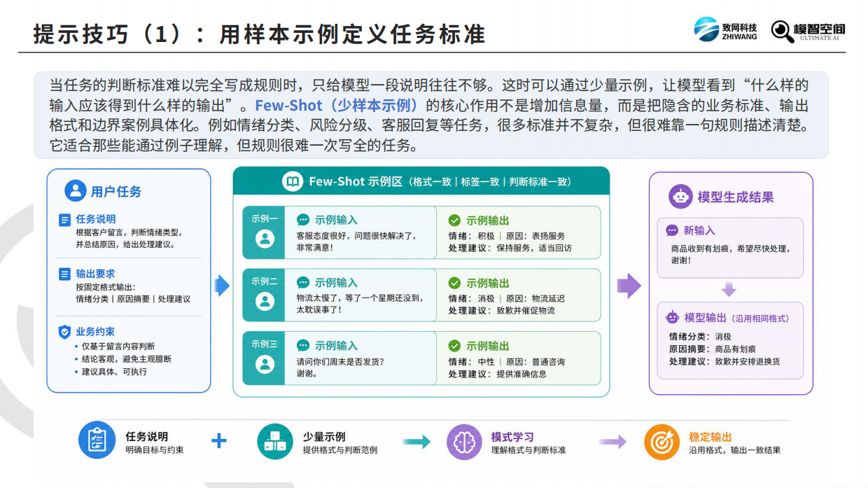
Task: Click 处理建议：致歉并催促物流
Action: pyautogui.click(x=501, y=311)
